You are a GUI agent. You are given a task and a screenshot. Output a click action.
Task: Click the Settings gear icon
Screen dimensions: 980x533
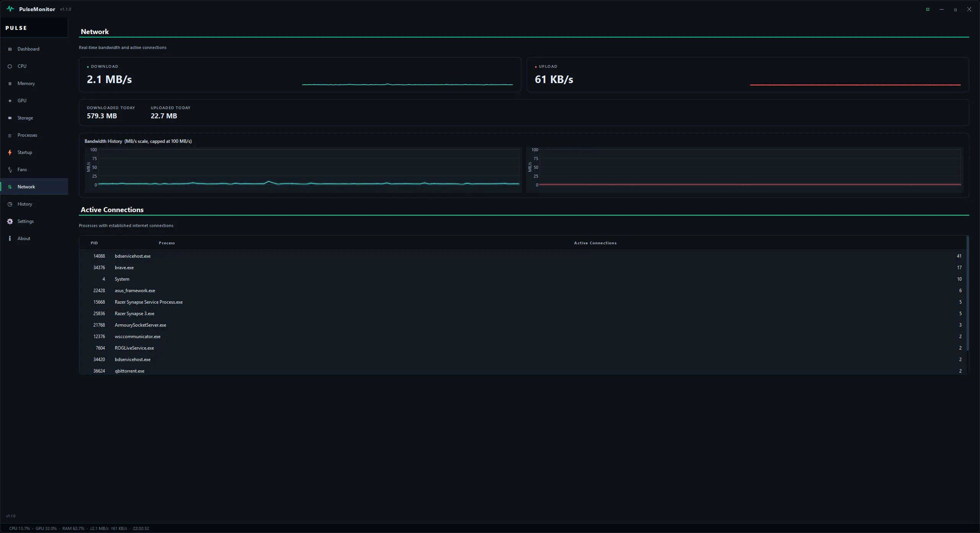pos(10,221)
